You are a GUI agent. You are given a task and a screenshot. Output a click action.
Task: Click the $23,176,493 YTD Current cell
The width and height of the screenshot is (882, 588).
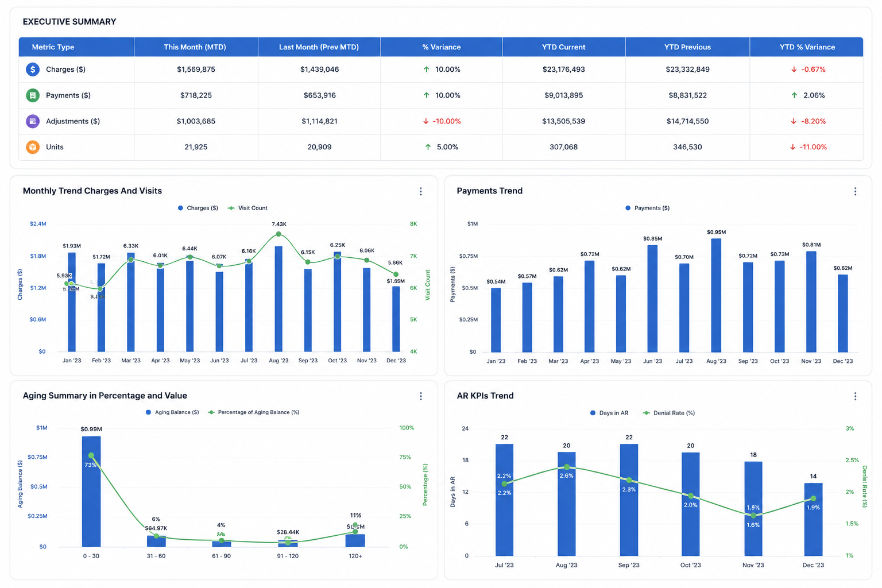click(x=564, y=69)
